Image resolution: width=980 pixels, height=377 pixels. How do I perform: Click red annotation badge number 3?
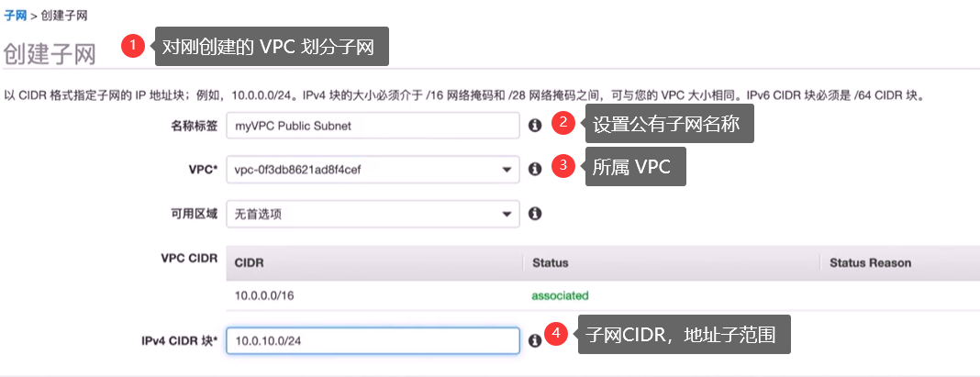562,166
